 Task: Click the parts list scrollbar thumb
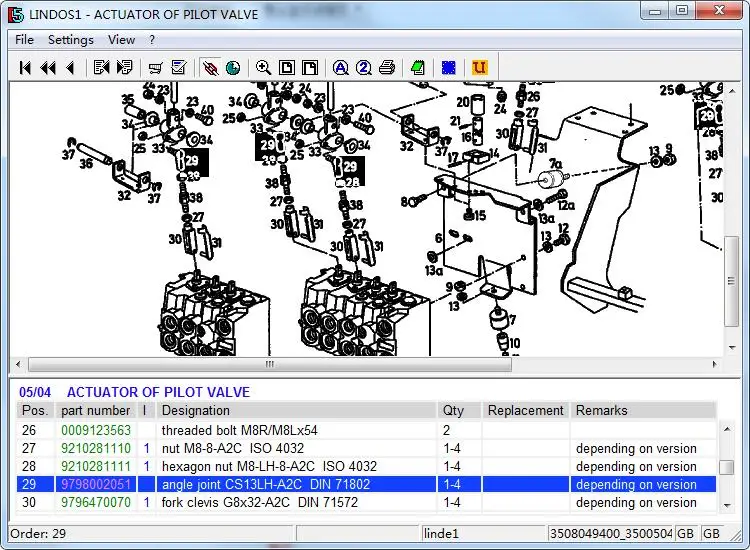click(727, 467)
